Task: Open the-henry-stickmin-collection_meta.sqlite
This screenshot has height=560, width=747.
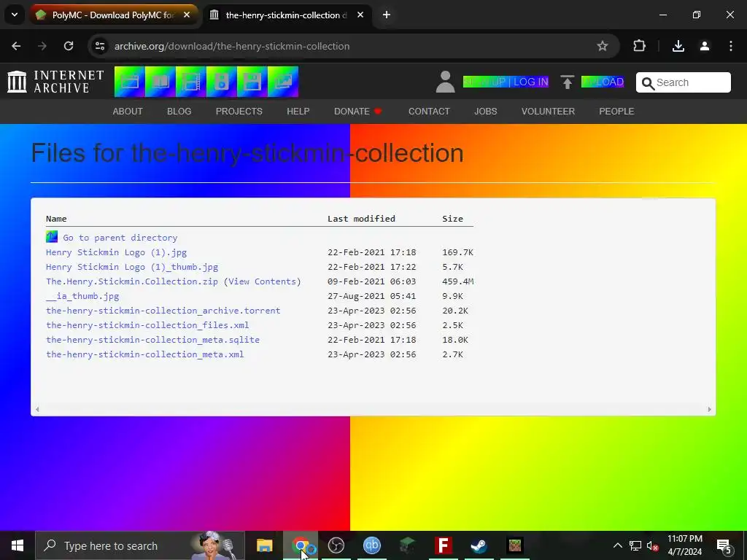Action: point(153,340)
